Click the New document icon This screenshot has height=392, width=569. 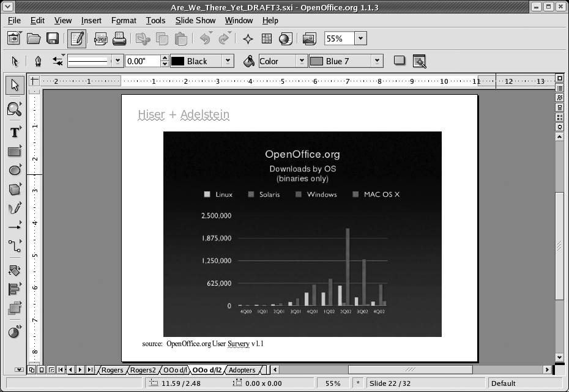click(14, 39)
